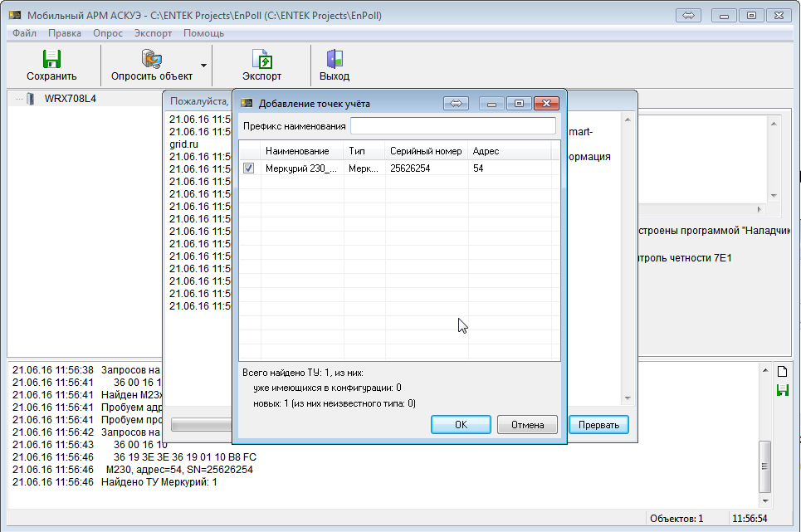Select the WRX708L4 tree node
801x532 pixels.
pos(70,99)
